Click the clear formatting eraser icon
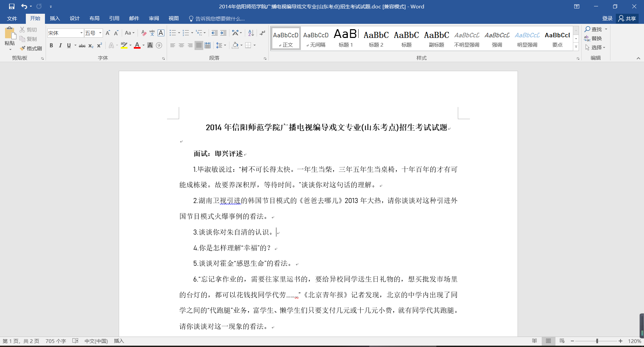This screenshot has height=347, width=644. coord(144,33)
